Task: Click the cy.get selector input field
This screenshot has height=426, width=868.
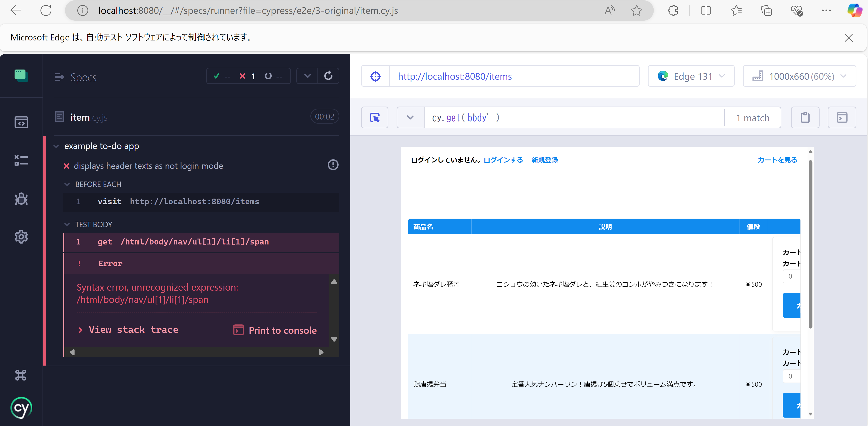Action: tap(573, 117)
